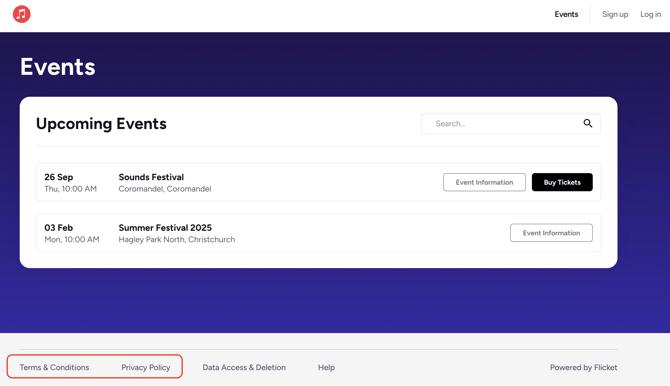Click the large Events page heading
The height and width of the screenshot is (386, 670).
coord(58,67)
